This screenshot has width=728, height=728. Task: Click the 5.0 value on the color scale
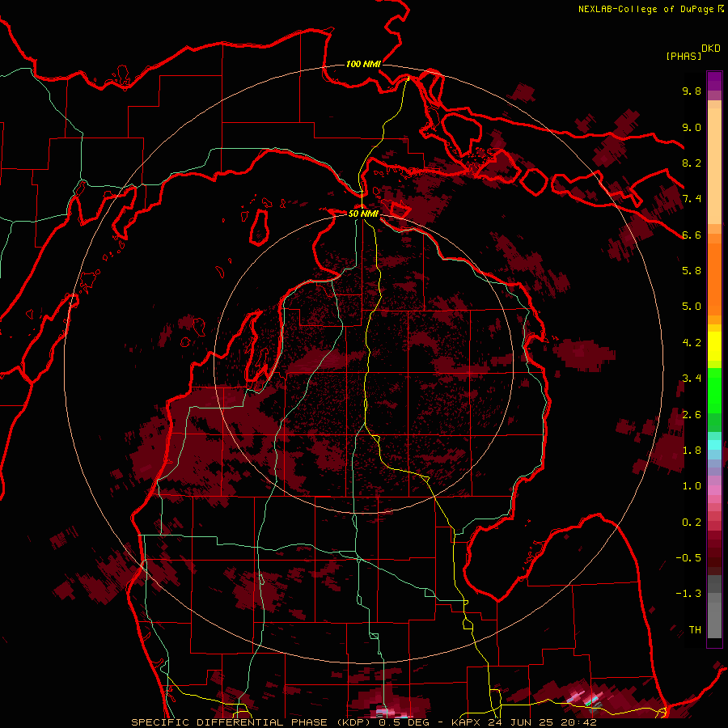coord(692,307)
